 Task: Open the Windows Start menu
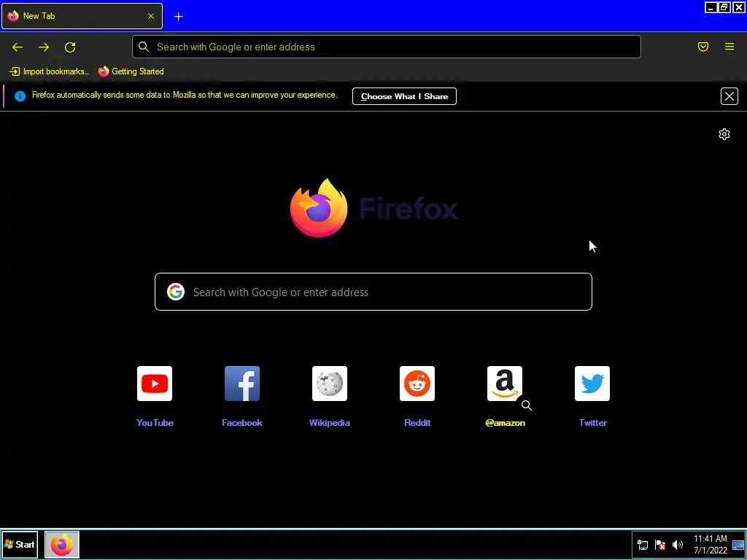point(20,544)
